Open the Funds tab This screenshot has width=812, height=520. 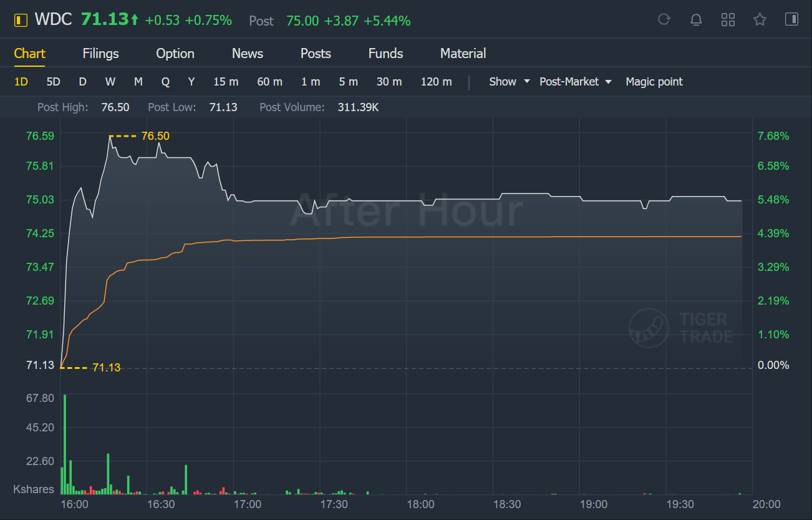pyautogui.click(x=385, y=54)
